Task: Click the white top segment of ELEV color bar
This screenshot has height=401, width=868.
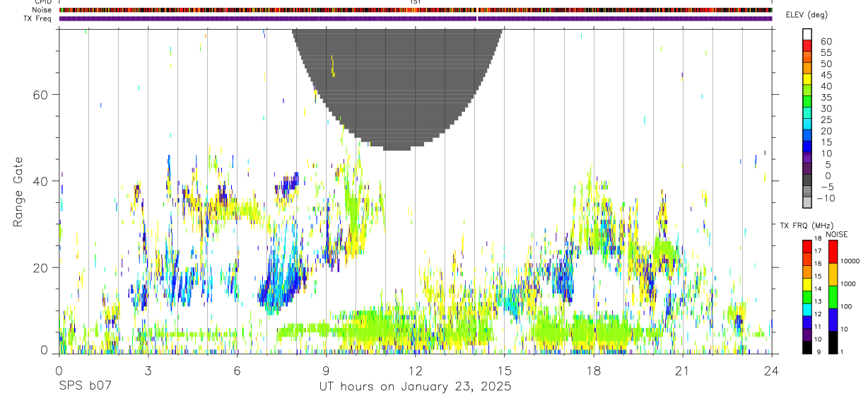Action: pos(807,34)
